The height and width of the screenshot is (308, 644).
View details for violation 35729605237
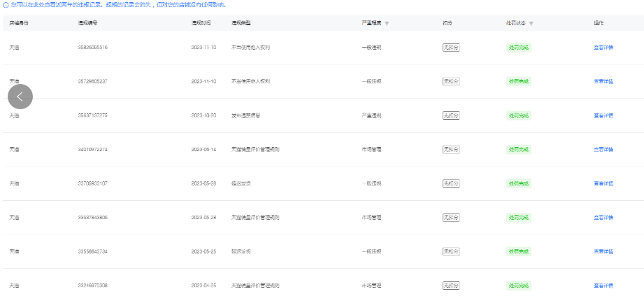pyautogui.click(x=603, y=81)
